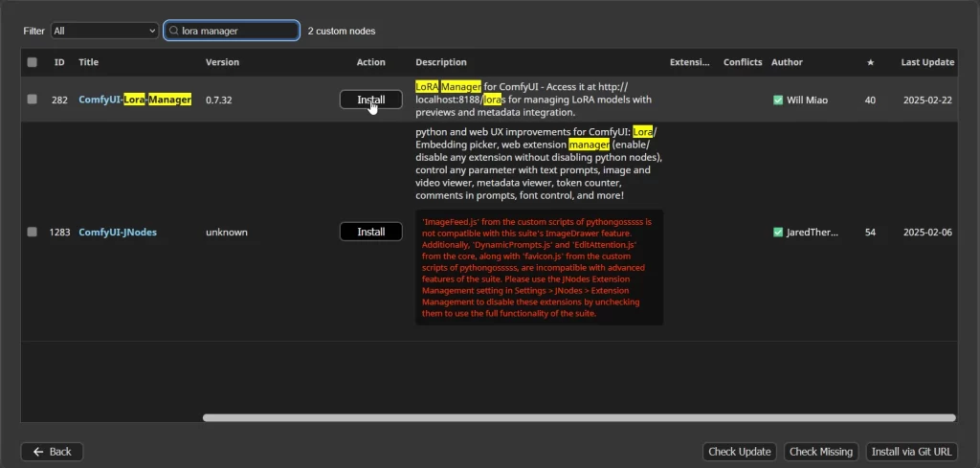Screen dimensions: 980x468
Task: Click the search magnifier icon
Action: coord(173,31)
